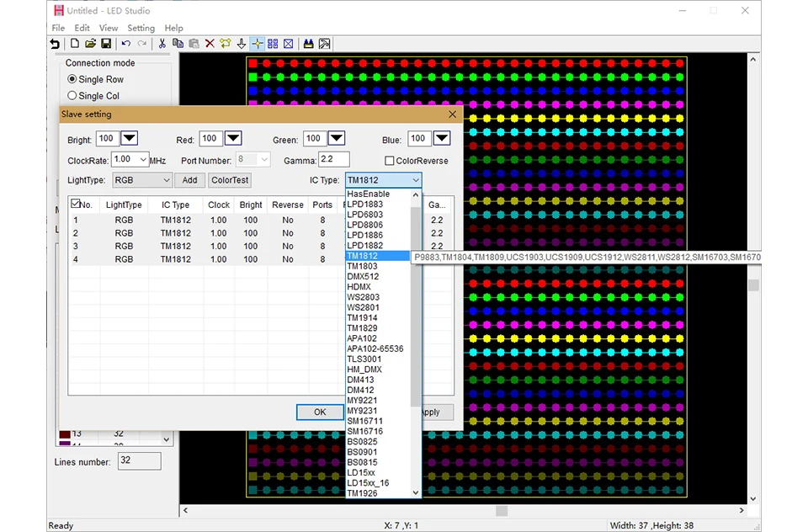Viewport: 808px width, 532px height.
Task: Click the Open folder toolbar icon
Action: pos(91,44)
